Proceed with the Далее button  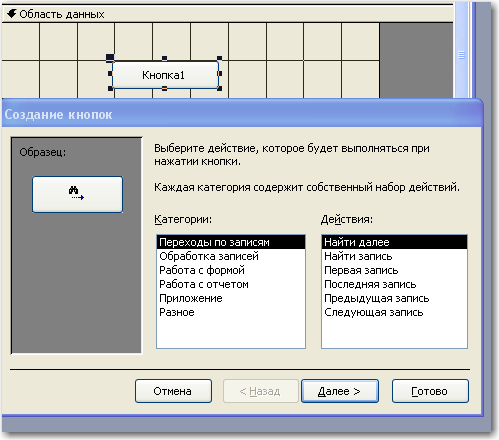point(340,391)
